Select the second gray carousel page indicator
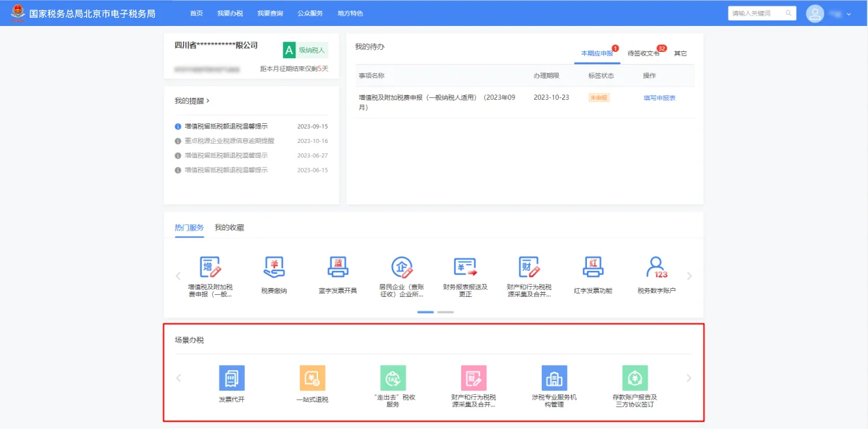The width and height of the screenshot is (868, 429). coord(445,312)
